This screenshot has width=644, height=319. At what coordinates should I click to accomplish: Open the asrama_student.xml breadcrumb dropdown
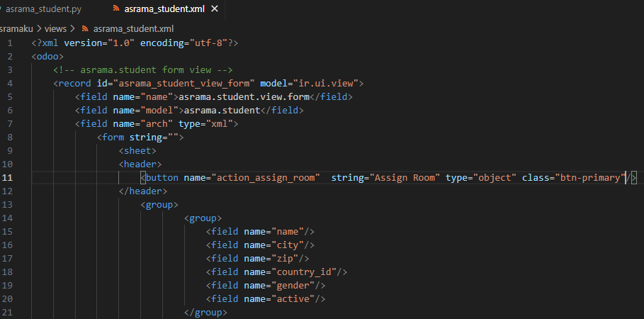tap(133, 29)
